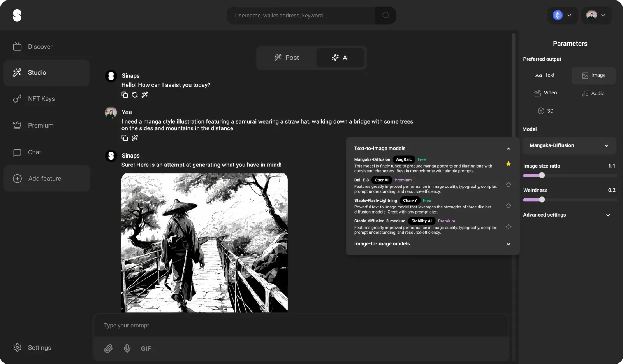Image resolution: width=623 pixels, height=364 pixels.
Task: Unfavorite the Mangaka-Diffusion model
Action: (x=508, y=164)
